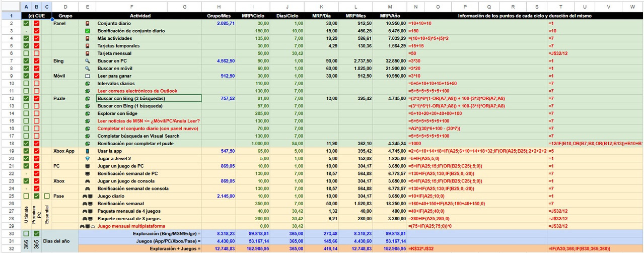Check the empty red checkbox in the Intervalos diarios row

36,83
